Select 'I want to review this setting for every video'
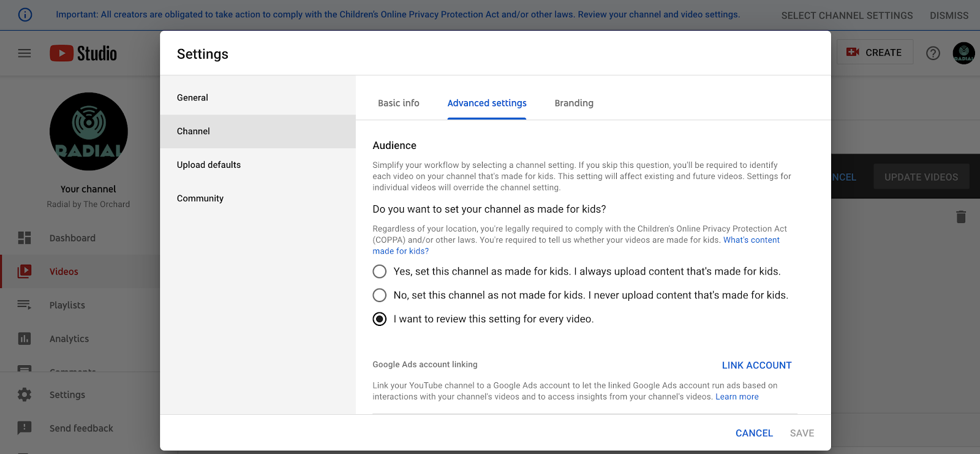 380,319
